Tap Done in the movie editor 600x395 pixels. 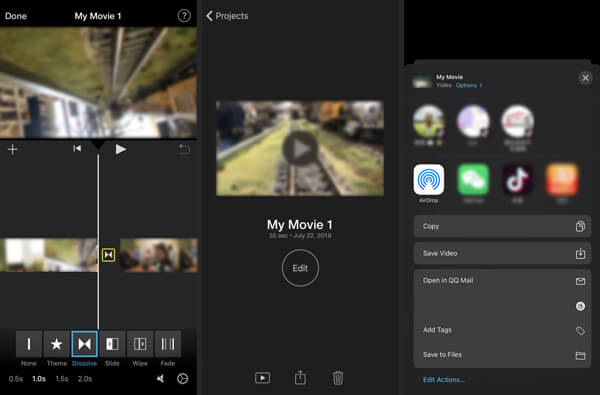pyautogui.click(x=16, y=16)
